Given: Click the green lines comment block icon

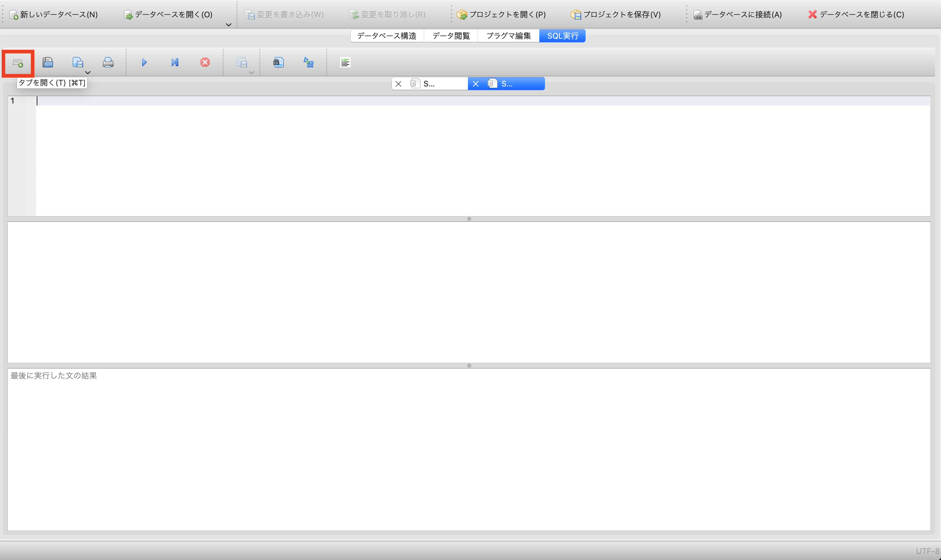Looking at the screenshot, I should click(x=345, y=62).
